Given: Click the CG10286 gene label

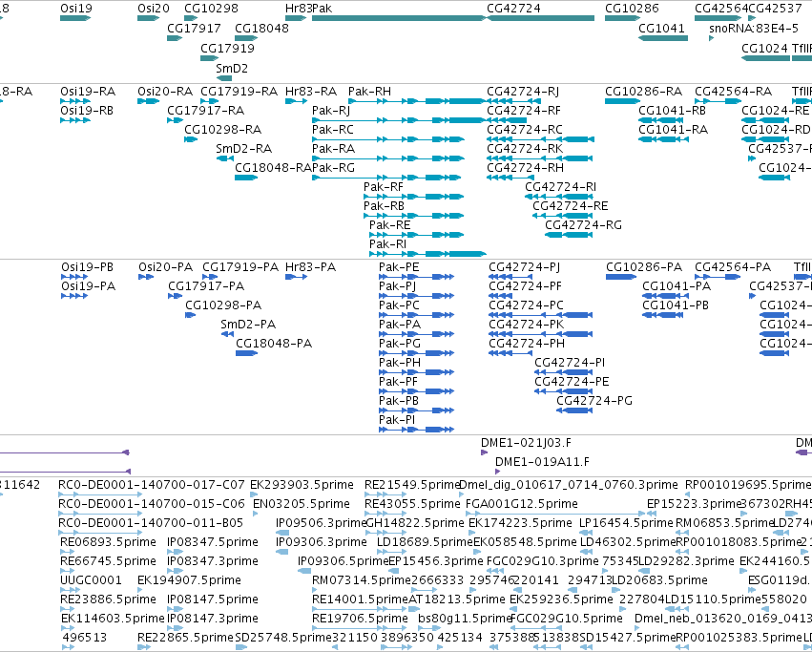Looking at the screenshot, I should click(632, 9).
